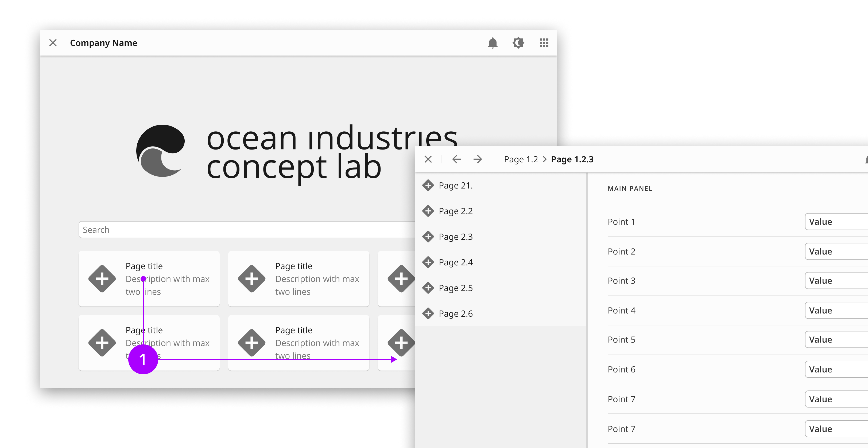
Task: Click the Company Name title text
Action: (x=103, y=43)
